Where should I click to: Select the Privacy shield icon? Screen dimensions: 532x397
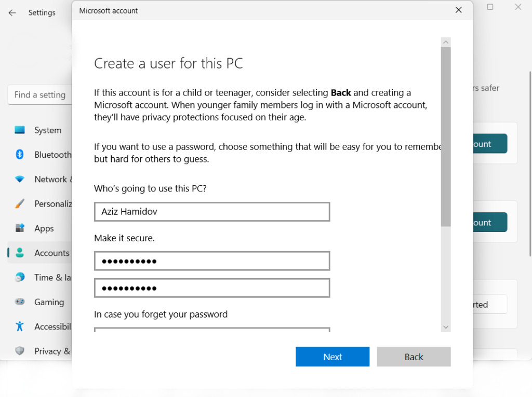click(x=20, y=351)
